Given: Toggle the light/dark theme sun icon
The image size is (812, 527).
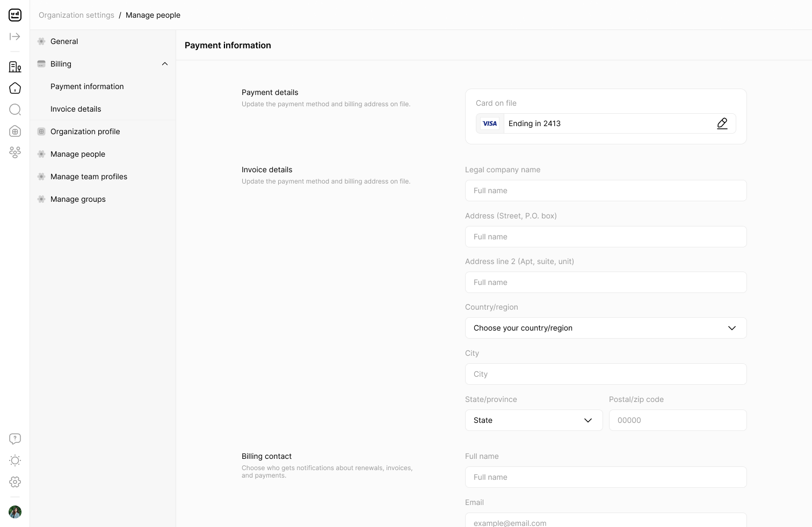Looking at the screenshot, I should pos(15,460).
